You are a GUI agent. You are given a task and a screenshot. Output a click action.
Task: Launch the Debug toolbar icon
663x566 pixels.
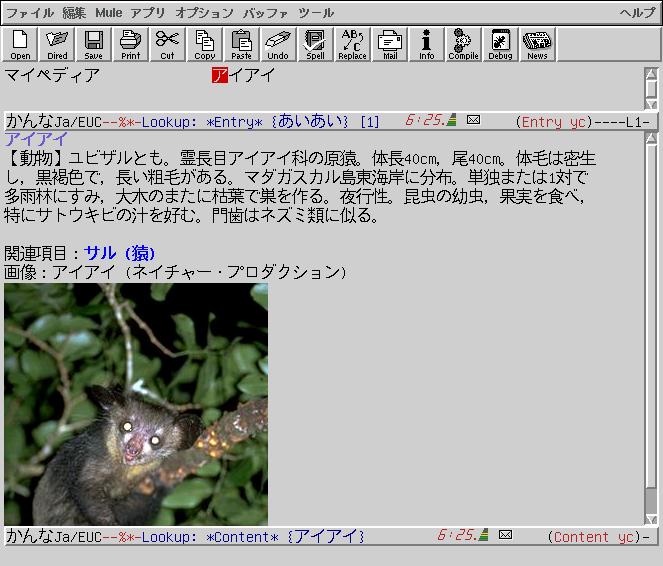click(500, 44)
